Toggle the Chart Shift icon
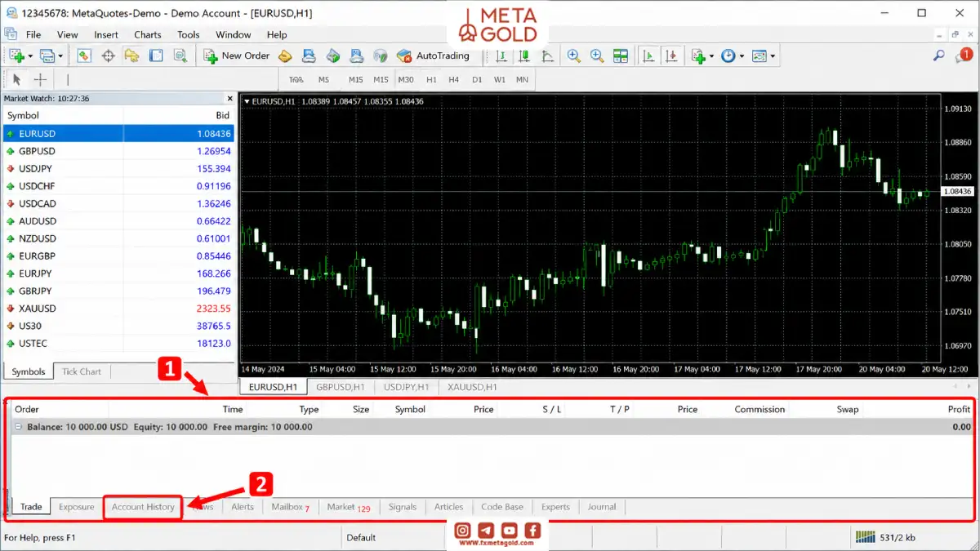This screenshot has height=551, width=980. point(671,56)
